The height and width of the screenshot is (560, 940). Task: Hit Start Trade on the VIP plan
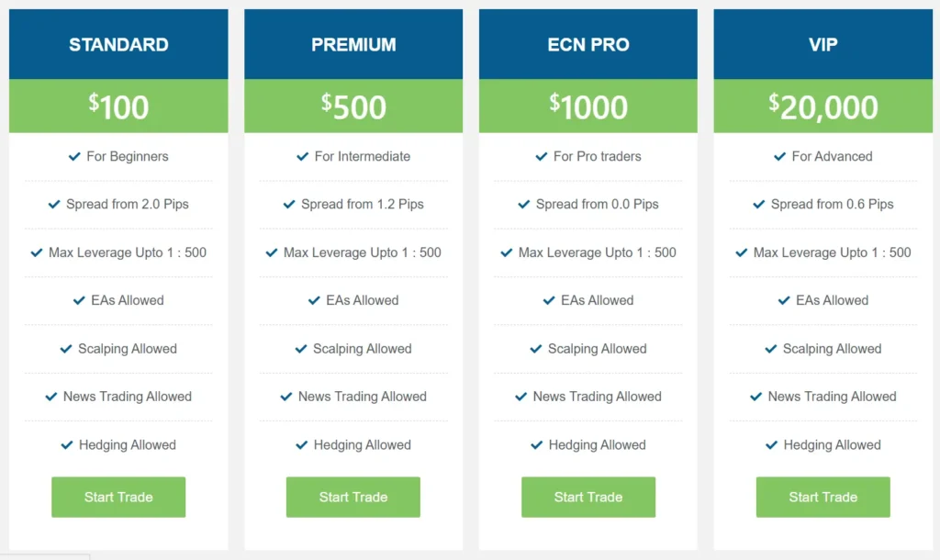coord(823,497)
